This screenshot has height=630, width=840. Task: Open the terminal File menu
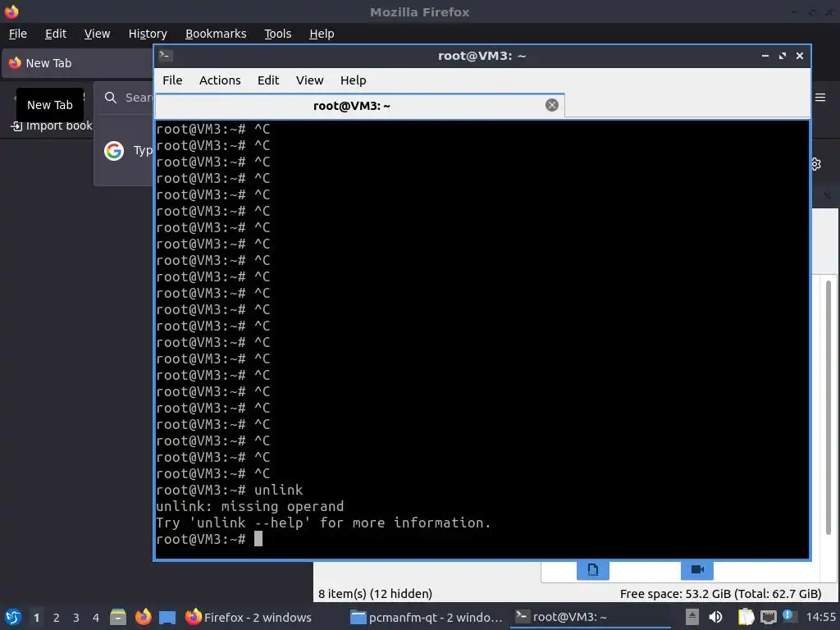point(172,80)
